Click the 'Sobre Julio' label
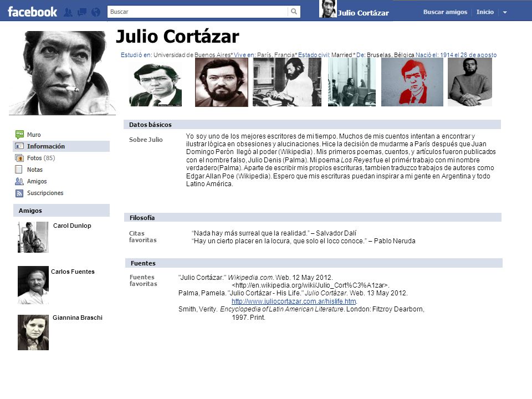 [x=146, y=140]
